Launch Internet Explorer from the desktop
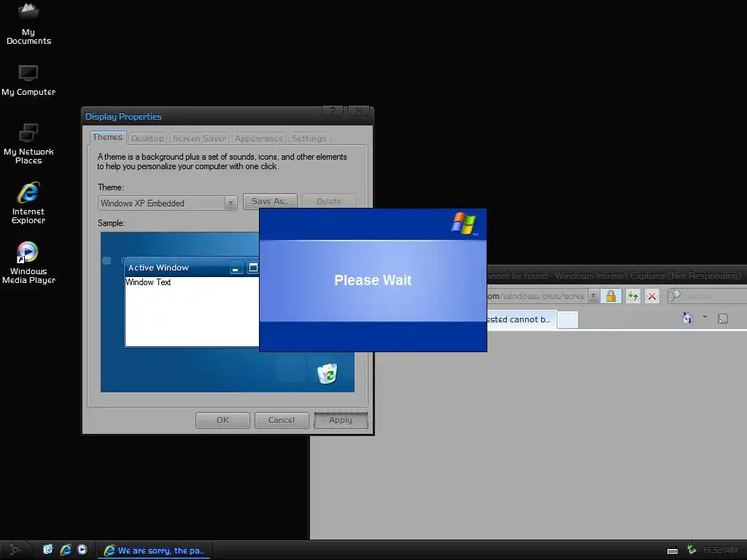The height and width of the screenshot is (560, 747). coord(28,203)
